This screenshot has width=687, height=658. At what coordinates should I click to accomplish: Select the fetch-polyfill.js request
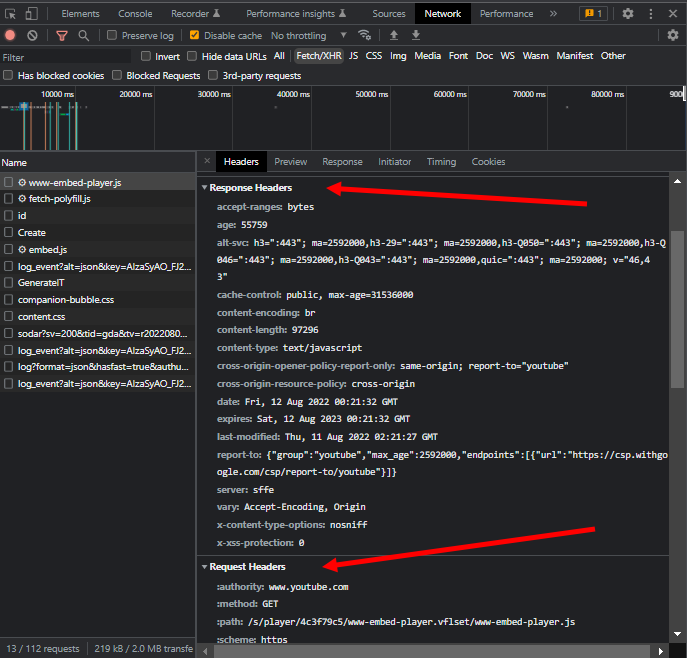(x=60, y=199)
